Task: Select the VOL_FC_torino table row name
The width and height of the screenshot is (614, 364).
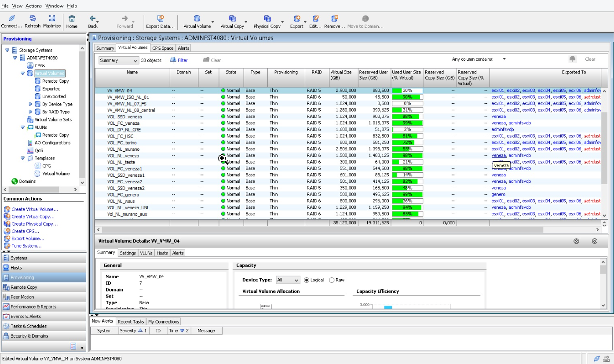Action: (x=122, y=142)
